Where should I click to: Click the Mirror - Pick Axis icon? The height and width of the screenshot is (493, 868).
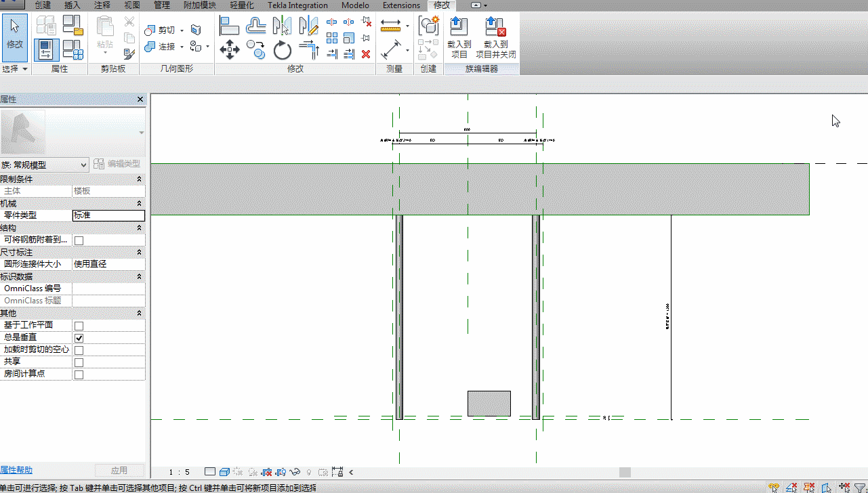[x=282, y=26]
